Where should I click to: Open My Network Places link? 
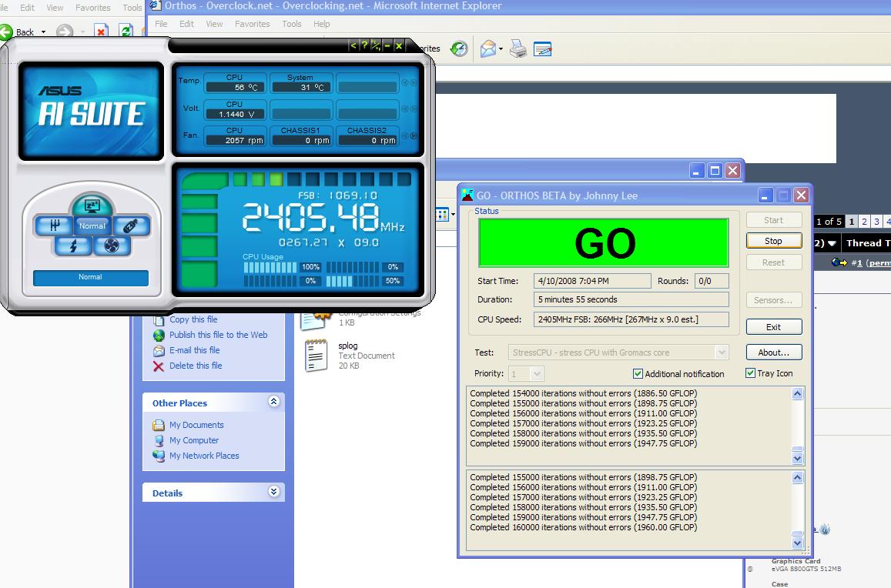click(204, 456)
